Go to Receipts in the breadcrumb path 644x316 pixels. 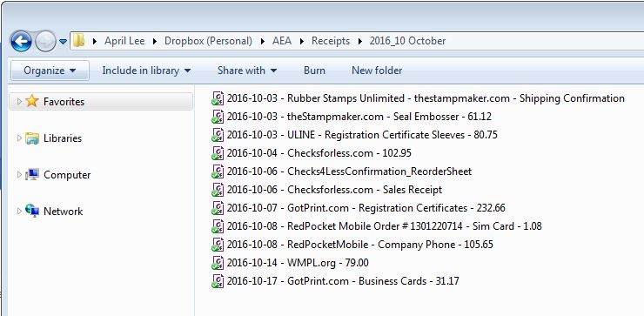pos(331,41)
